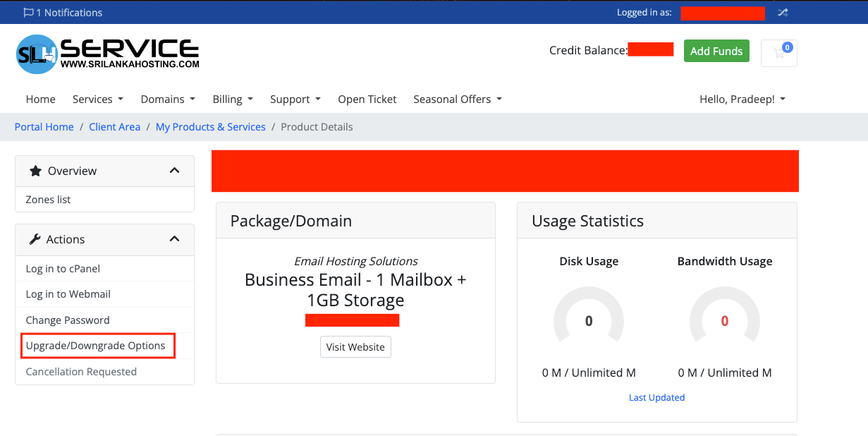This screenshot has height=436, width=868.
Task: Go to Home in navigation bar
Action: (40, 99)
